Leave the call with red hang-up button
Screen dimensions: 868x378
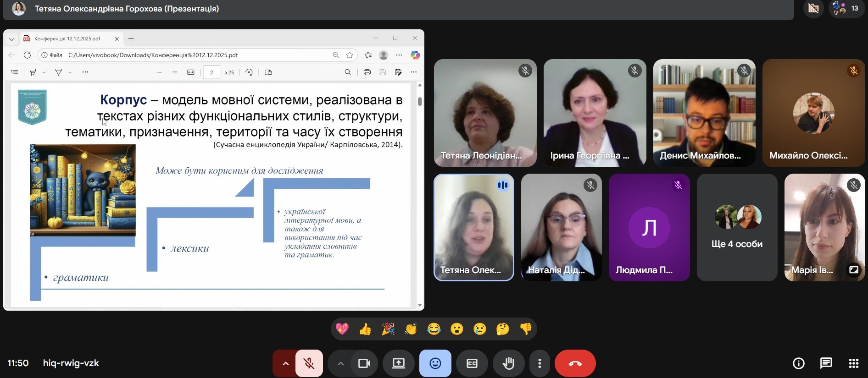pyautogui.click(x=575, y=363)
